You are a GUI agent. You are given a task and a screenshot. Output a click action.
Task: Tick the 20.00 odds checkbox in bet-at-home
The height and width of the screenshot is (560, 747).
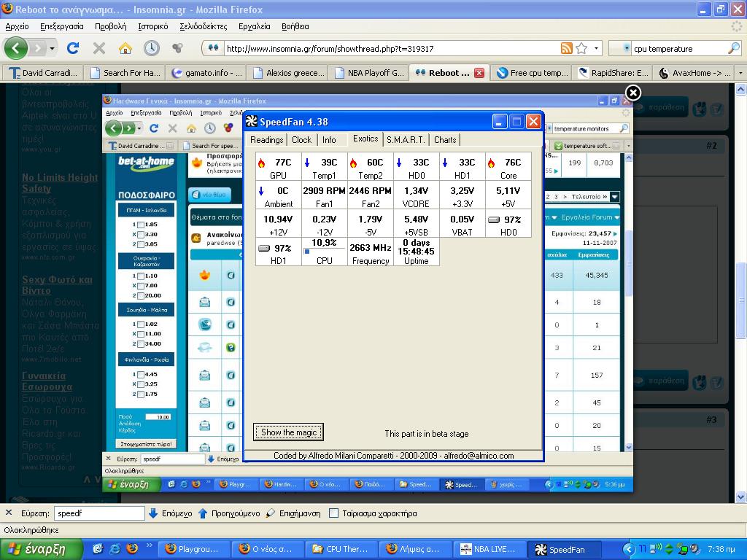(x=141, y=296)
